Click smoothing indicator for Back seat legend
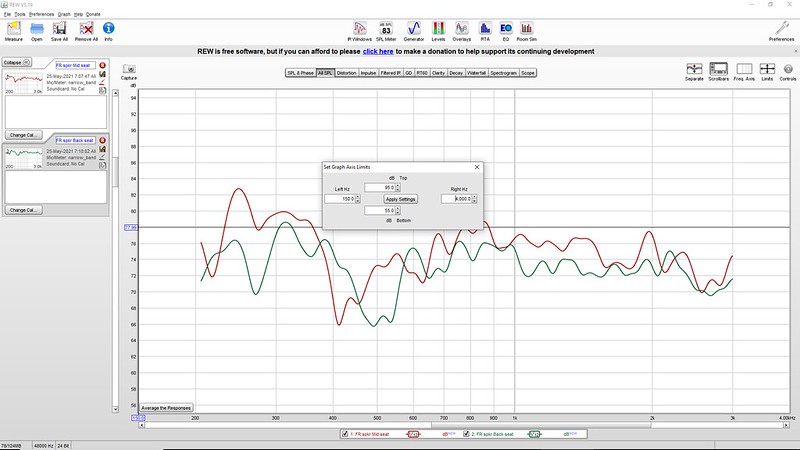Screen dimensions: 800x450 [534, 434]
